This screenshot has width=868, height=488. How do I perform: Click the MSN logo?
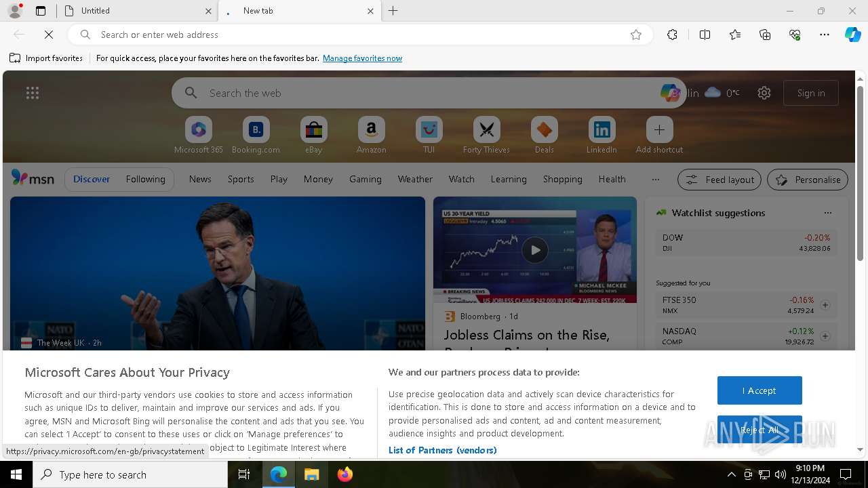pos(33,178)
